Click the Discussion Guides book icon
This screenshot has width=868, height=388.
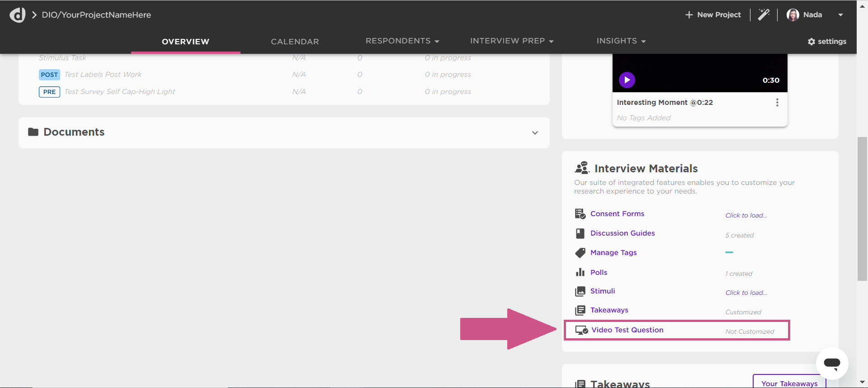pos(580,233)
